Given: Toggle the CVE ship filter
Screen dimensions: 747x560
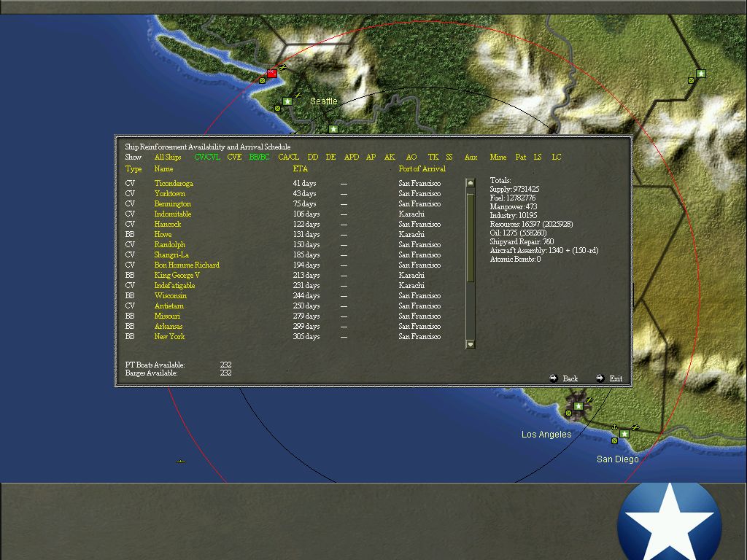Looking at the screenshot, I should tap(234, 157).
